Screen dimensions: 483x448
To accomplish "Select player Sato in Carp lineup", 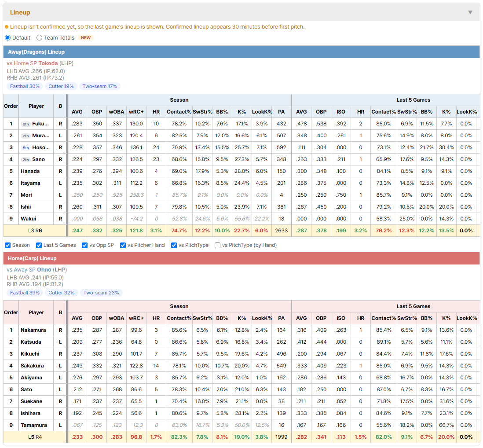I will click(x=26, y=389).
